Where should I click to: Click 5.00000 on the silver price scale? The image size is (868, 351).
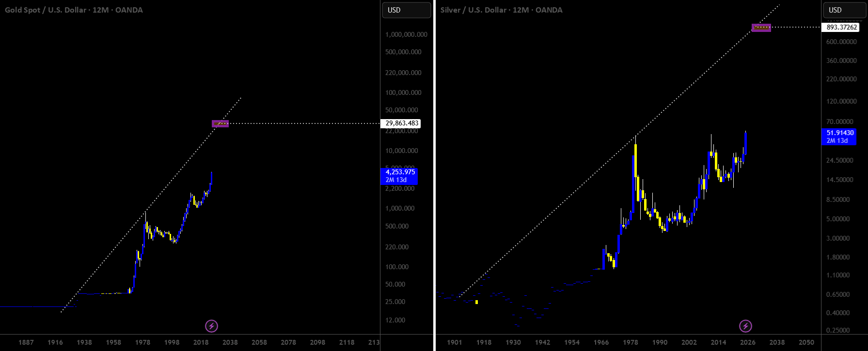(x=838, y=219)
